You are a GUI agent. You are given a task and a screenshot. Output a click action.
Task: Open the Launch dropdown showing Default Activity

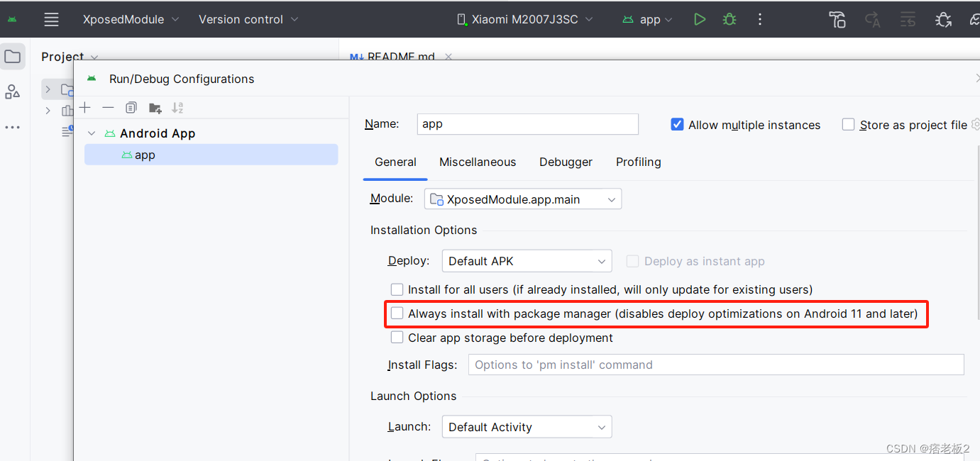click(x=527, y=426)
